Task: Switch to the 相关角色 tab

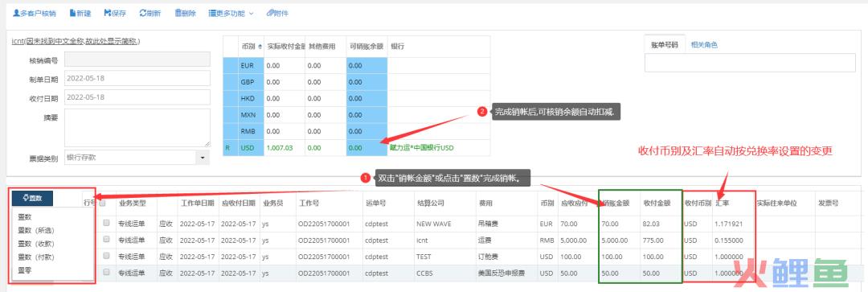Action: tap(705, 45)
